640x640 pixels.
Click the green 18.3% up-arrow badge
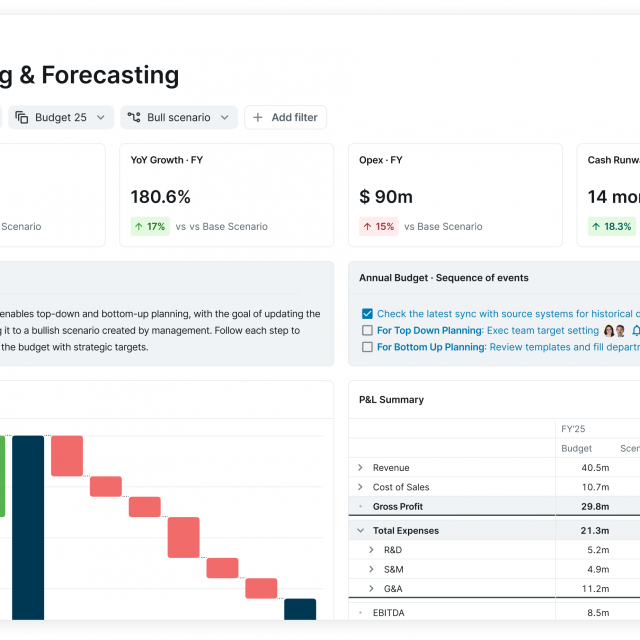(x=611, y=227)
